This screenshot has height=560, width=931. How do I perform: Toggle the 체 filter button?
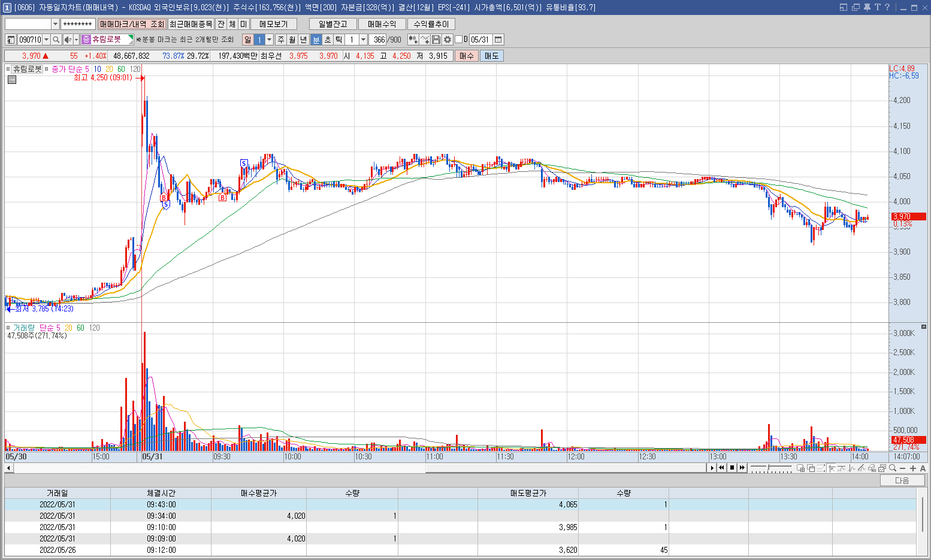(x=232, y=24)
